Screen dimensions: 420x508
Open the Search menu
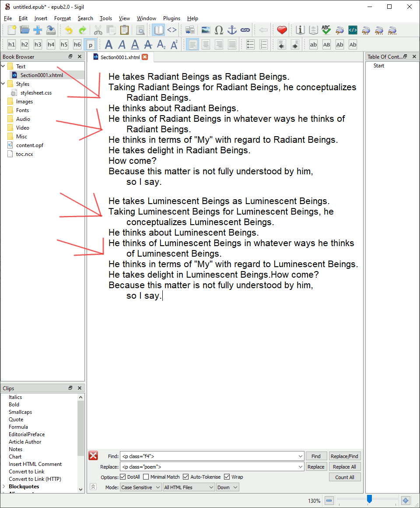85,18
